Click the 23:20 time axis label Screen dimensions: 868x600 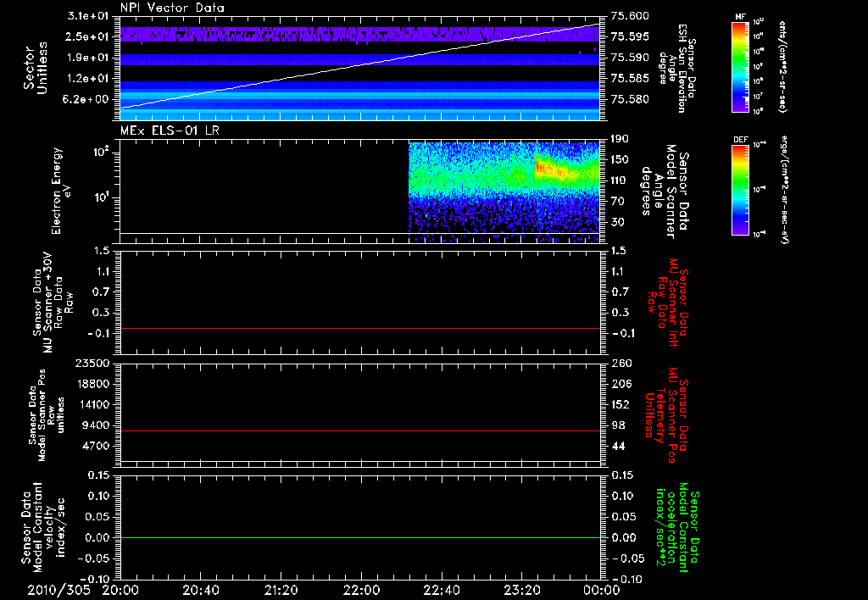(523, 589)
